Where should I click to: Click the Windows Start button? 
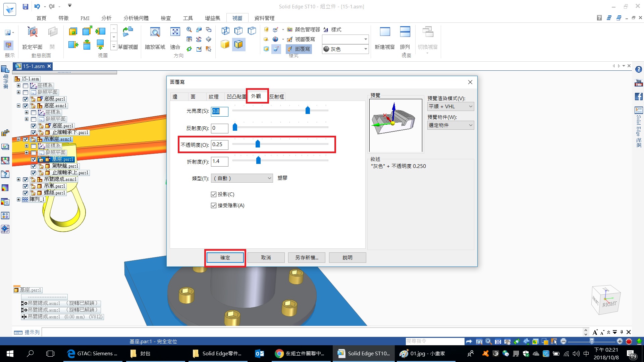pos(10,353)
